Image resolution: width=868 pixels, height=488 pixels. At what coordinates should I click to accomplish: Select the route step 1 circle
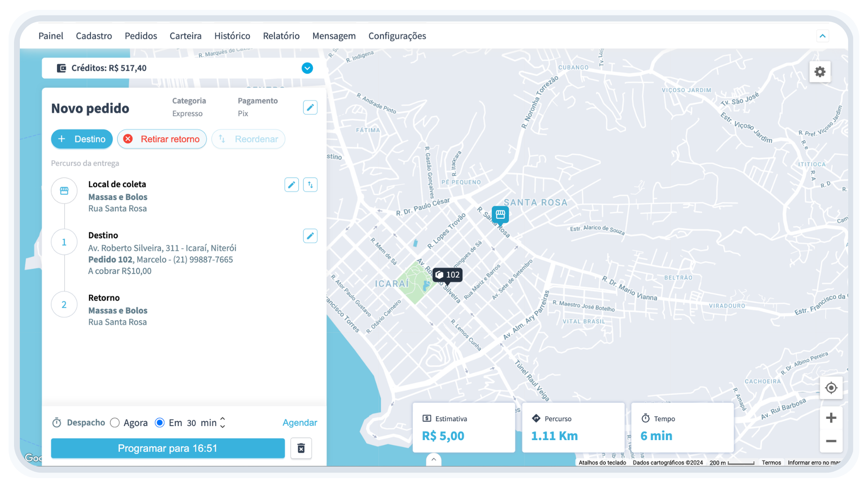point(64,242)
